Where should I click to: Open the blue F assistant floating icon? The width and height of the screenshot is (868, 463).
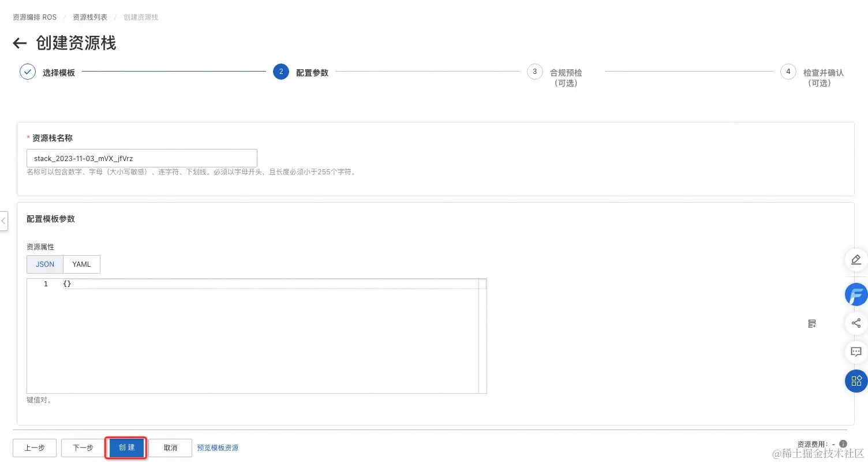click(x=856, y=294)
